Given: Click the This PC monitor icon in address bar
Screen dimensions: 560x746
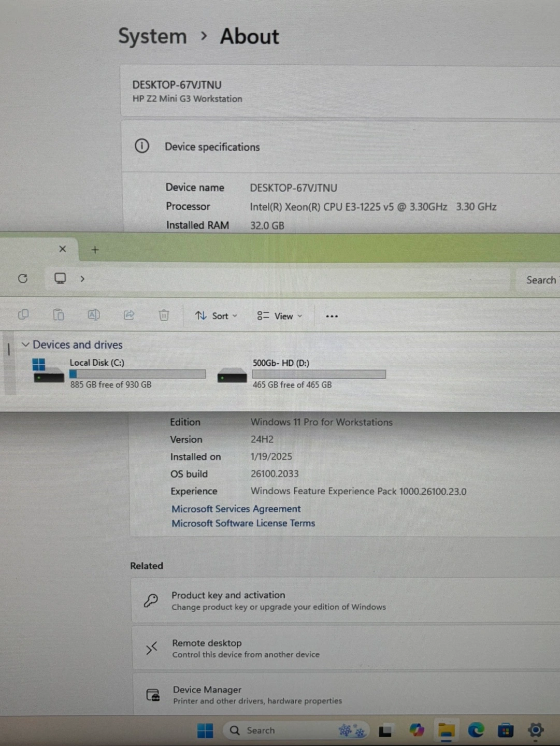Looking at the screenshot, I should click(x=60, y=278).
